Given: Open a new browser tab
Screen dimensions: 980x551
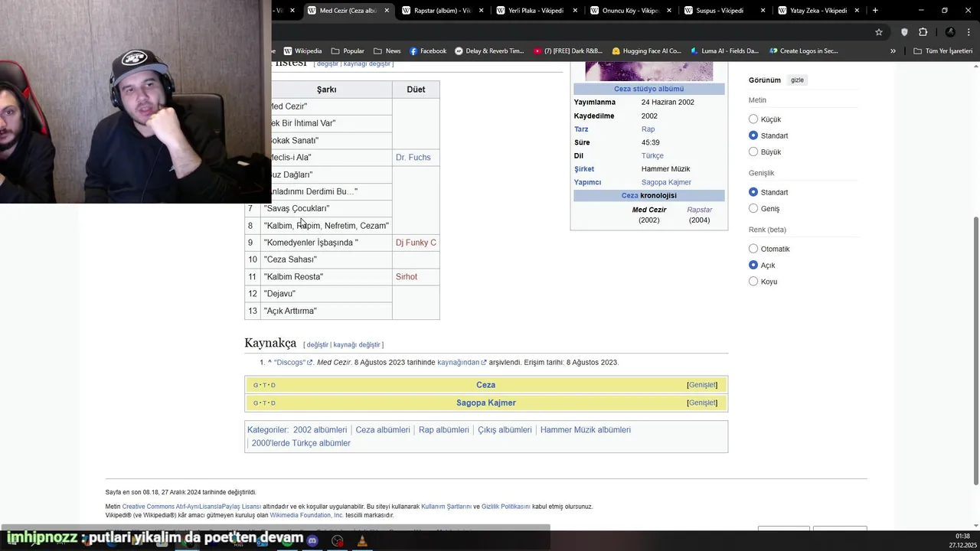Looking at the screenshot, I should [875, 11].
